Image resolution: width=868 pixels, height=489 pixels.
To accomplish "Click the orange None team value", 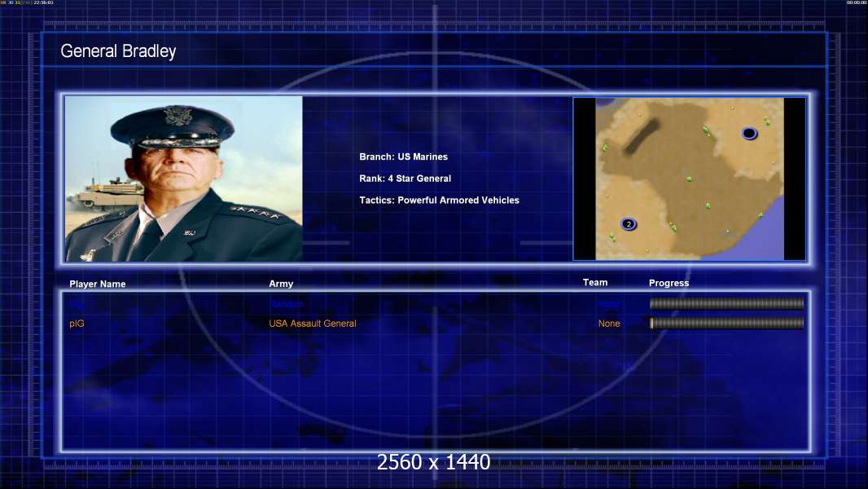I will tap(609, 324).
